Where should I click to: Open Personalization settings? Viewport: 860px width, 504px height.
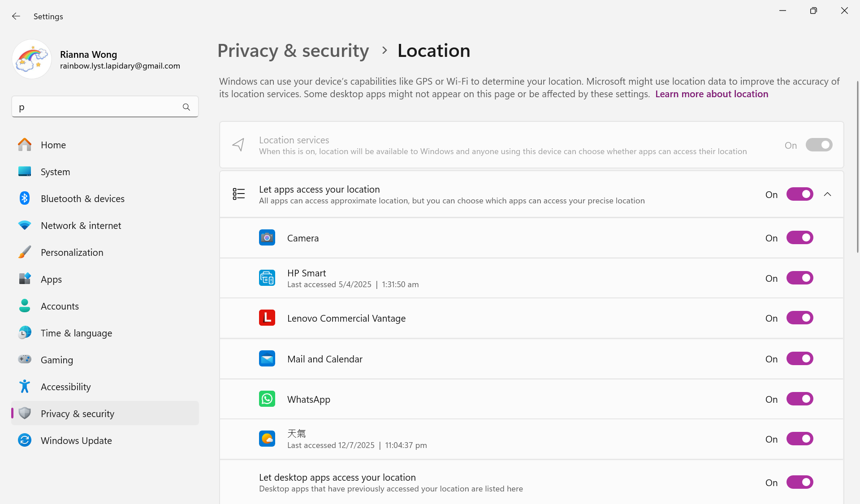(x=105, y=252)
